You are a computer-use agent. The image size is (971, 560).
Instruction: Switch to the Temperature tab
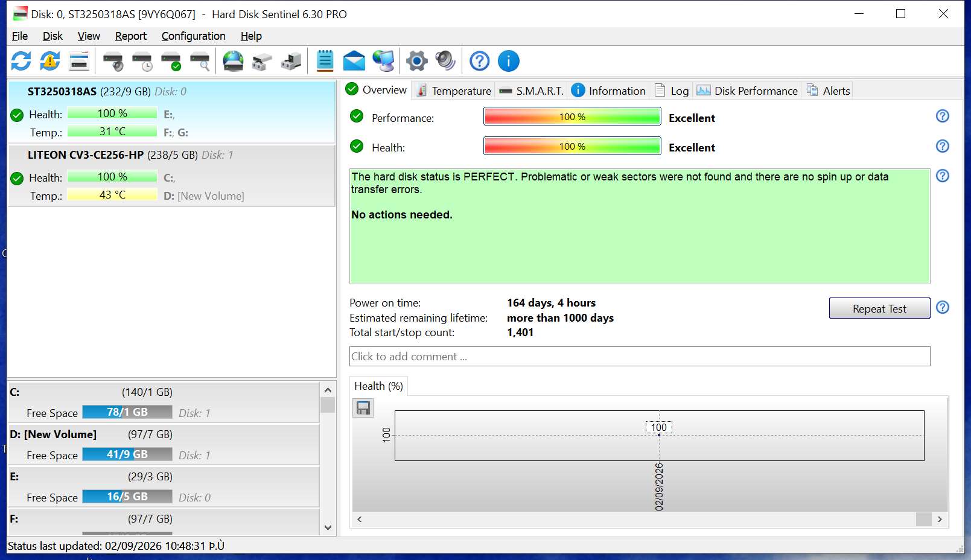point(454,91)
